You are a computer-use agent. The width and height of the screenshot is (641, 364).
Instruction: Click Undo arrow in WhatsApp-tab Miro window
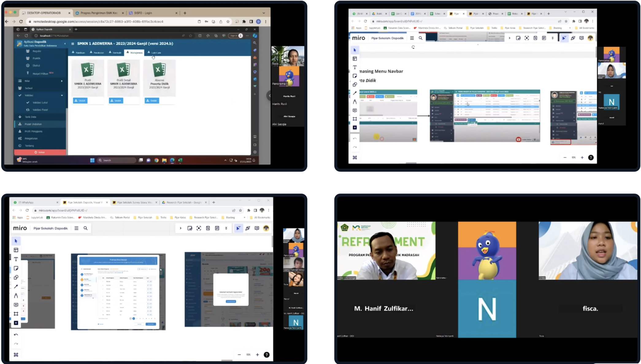click(x=16, y=335)
